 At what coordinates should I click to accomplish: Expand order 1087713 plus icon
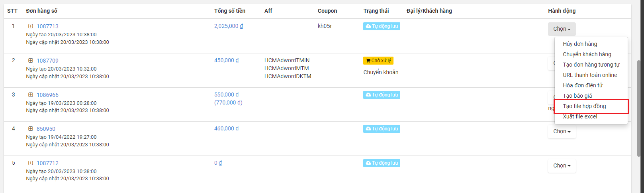(x=30, y=26)
